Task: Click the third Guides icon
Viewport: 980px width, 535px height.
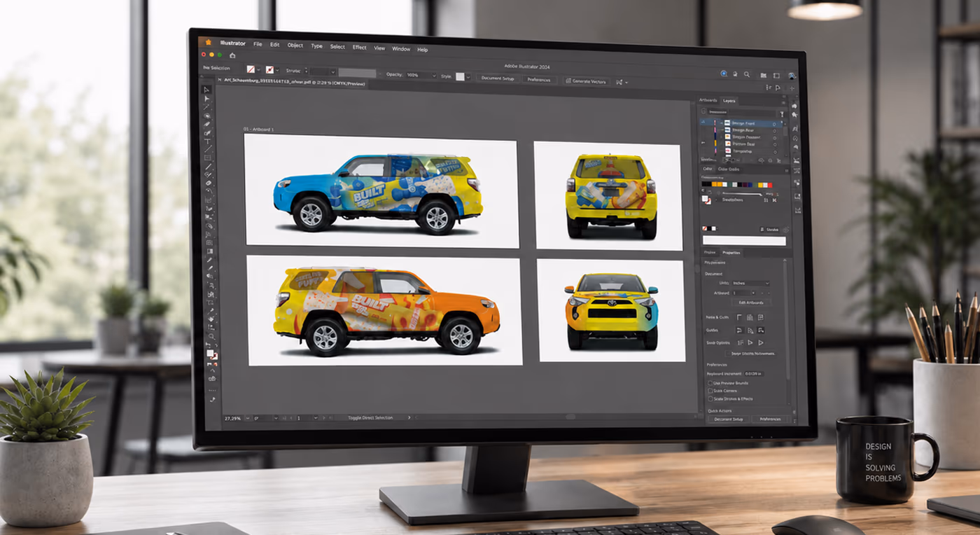Action: pyautogui.click(x=761, y=330)
